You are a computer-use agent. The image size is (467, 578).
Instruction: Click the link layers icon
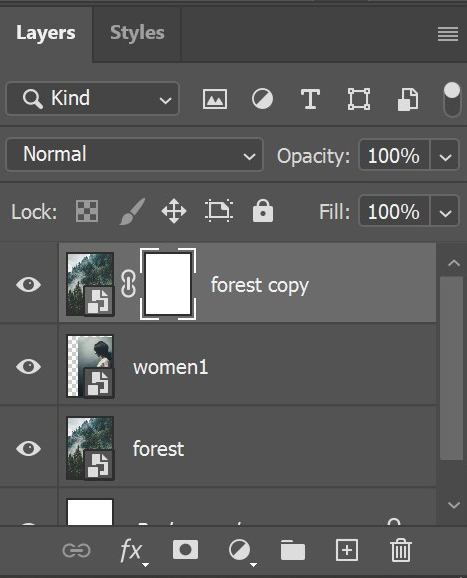pos(76,551)
